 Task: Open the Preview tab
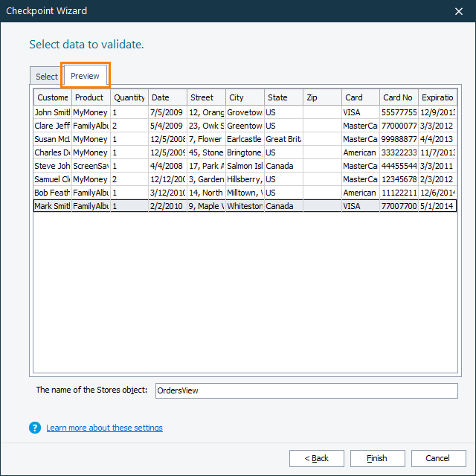(x=86, y=76)
